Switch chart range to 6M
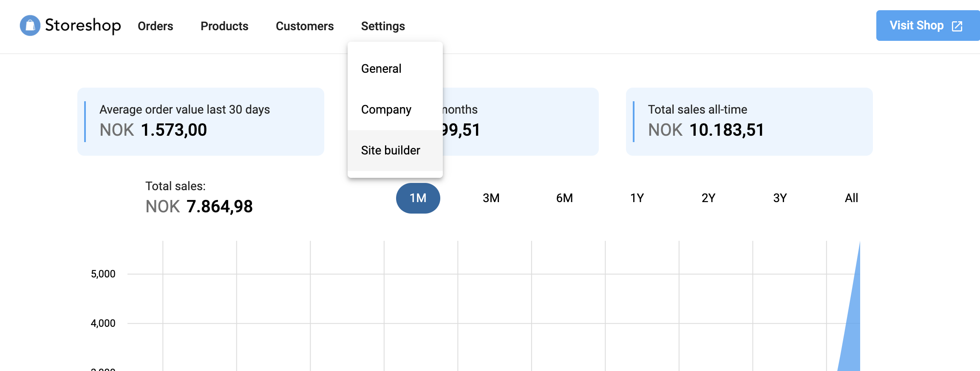980x371 pixels. [564, 198]
